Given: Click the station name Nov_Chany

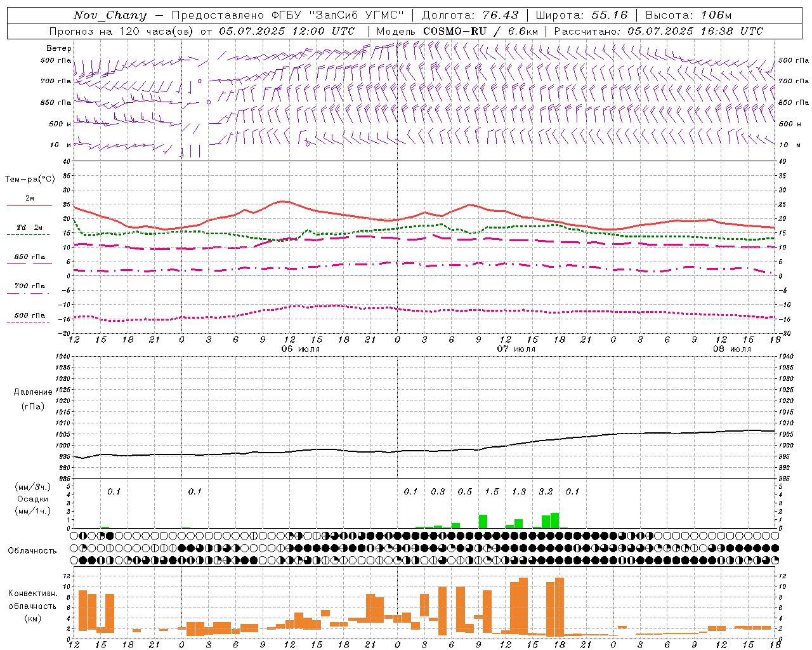Looking at the screenshot, I should click(x=110, y=15).
